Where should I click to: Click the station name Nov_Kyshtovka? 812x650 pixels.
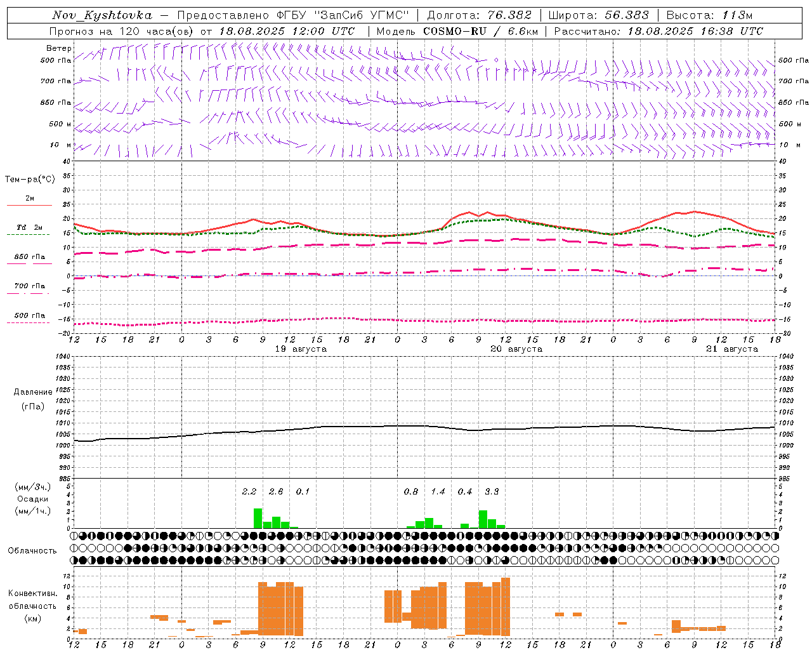pos(102,15)
